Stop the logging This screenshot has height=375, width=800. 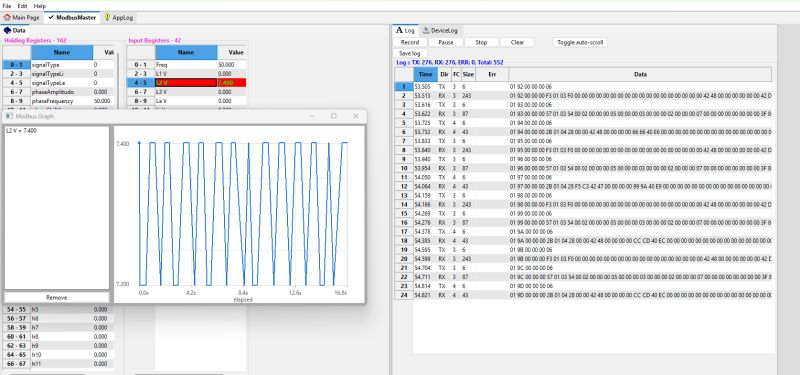point(481,42)
